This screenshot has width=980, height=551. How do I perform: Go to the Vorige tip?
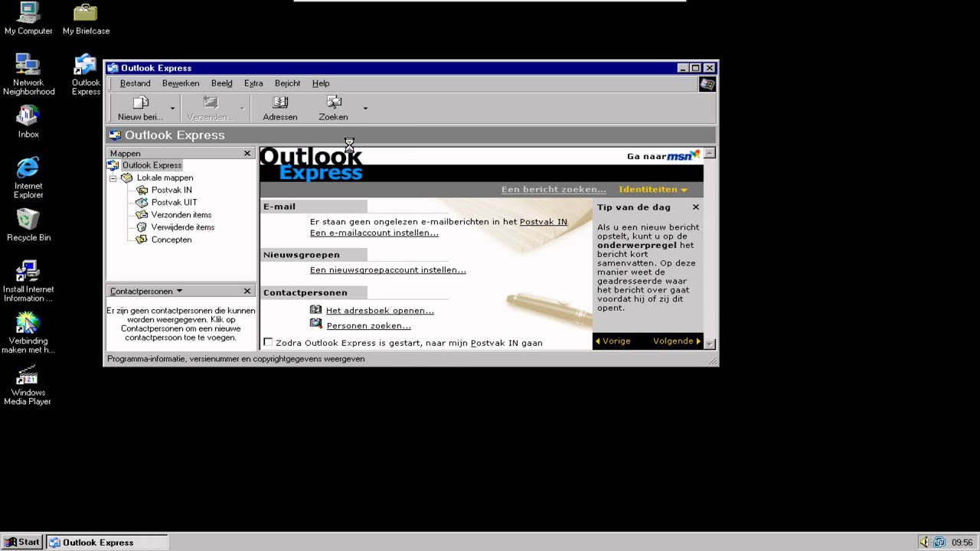(612, 341)
